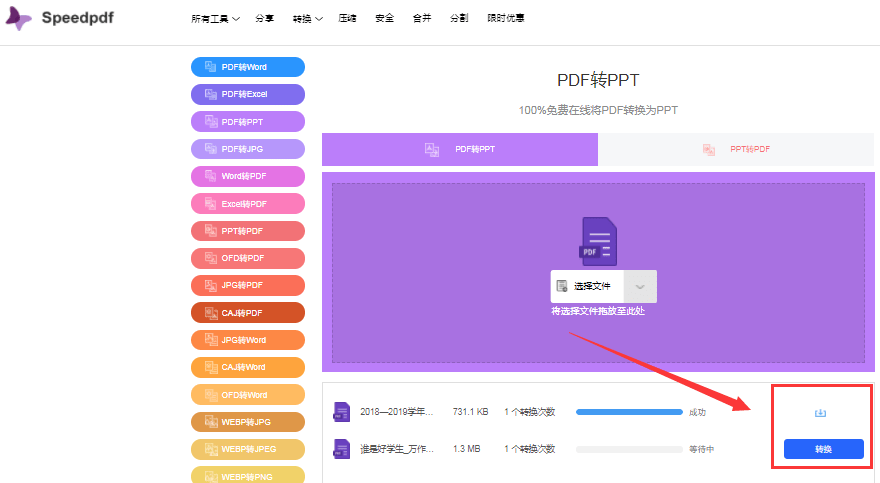Click the 选择文件 button
The height and width of the screenshot is (483, 880).
[588, 286]
